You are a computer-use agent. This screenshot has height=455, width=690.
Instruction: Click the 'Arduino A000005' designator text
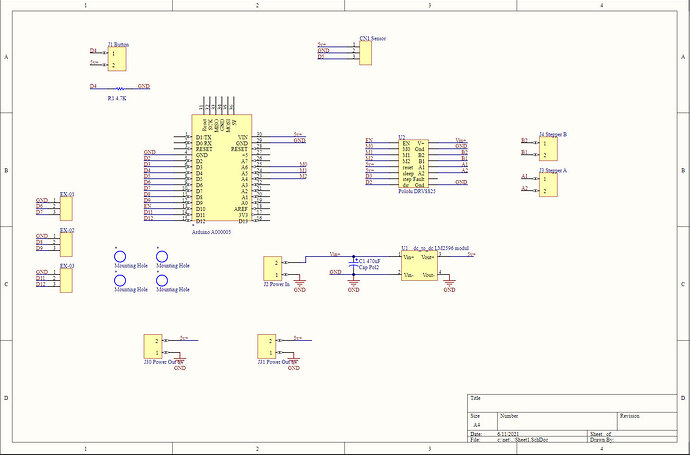tap(211, 232)
